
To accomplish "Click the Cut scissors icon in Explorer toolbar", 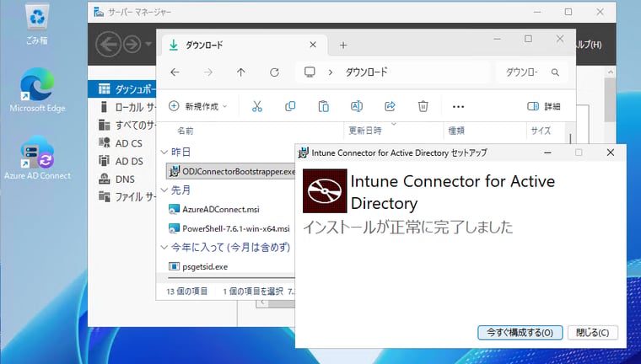I will click(256, 107).
